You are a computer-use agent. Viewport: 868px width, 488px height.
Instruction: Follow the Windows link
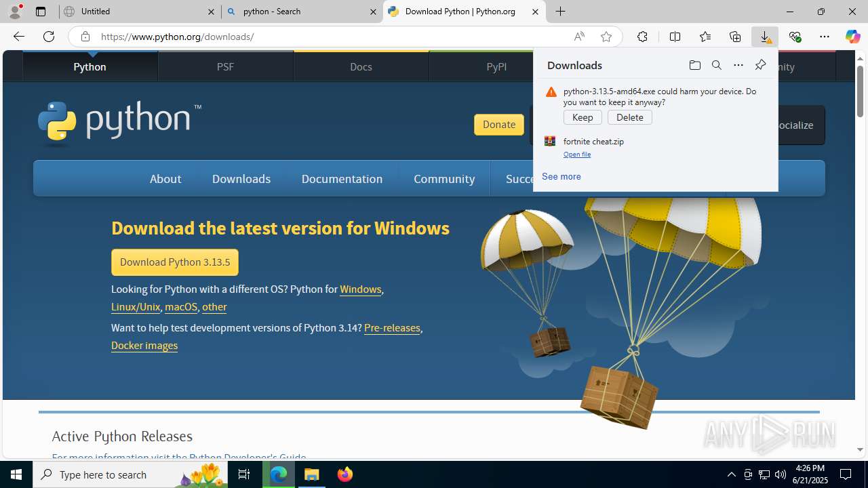coord(360,289)
